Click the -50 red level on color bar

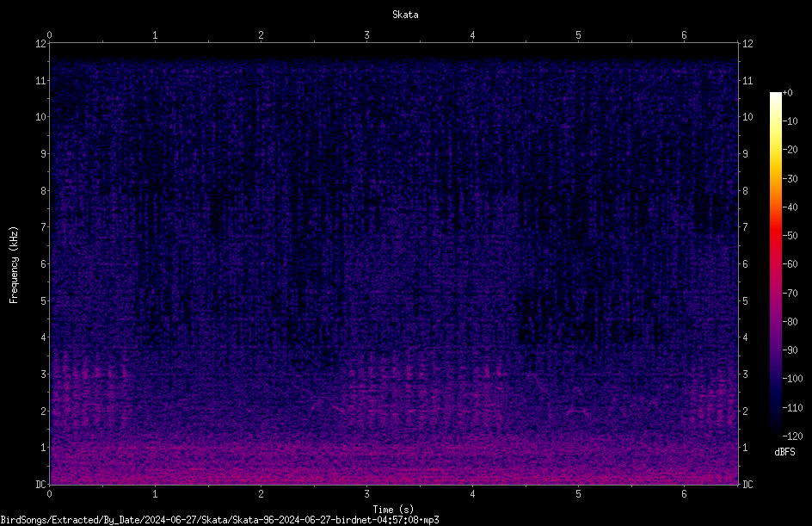point(775,235)
